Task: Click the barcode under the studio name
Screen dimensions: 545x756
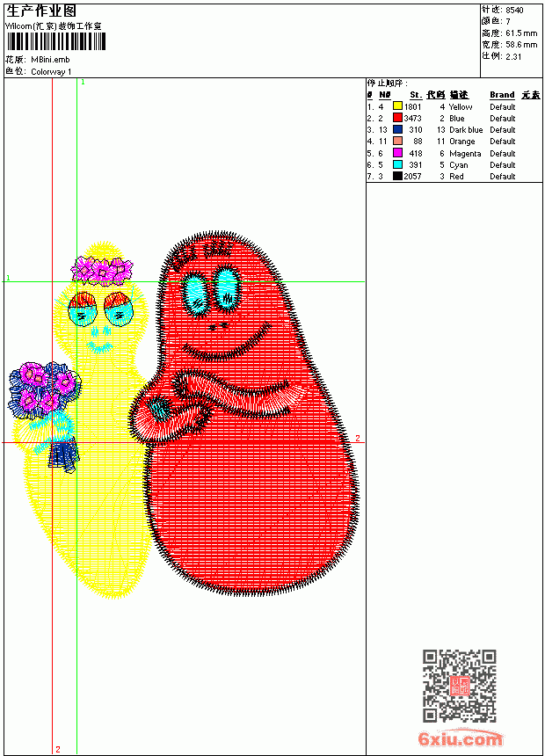Action: tap(56, 41)
